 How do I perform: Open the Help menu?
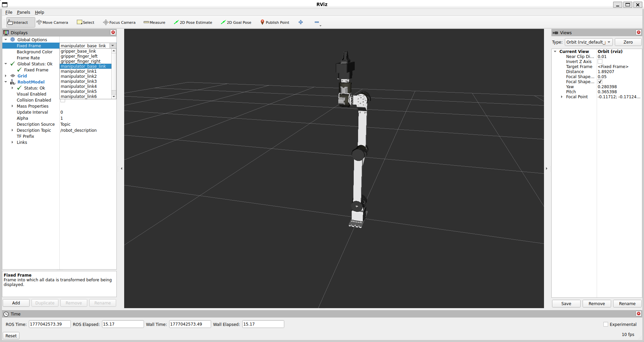pyautogui.click(x=40, y=12)
